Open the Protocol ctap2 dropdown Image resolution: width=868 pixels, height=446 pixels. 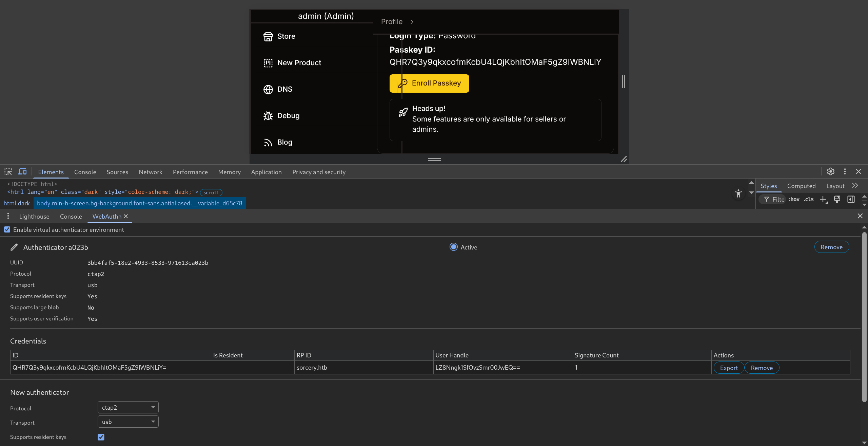click(128, 407)
